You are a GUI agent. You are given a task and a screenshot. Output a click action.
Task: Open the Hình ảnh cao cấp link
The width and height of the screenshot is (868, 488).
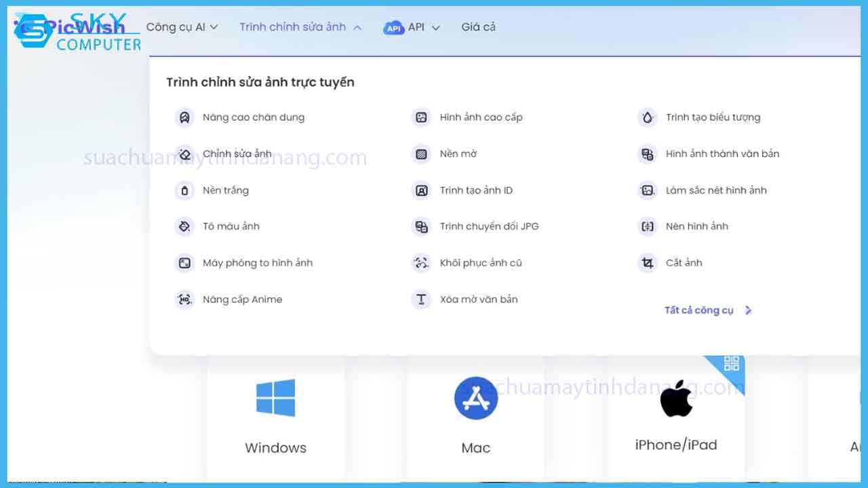pos(481,117)
